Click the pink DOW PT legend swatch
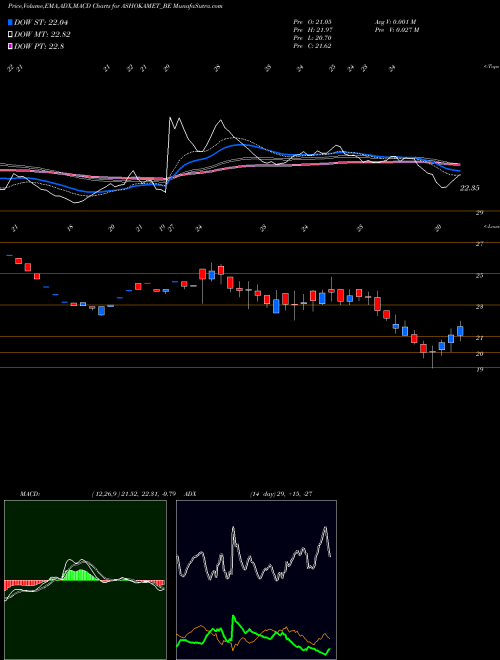 11,46
